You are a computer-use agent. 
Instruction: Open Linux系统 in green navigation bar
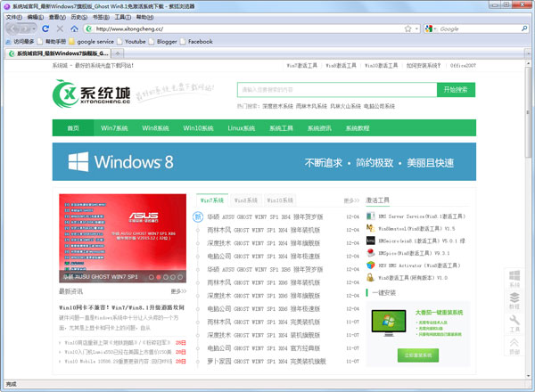242,127
